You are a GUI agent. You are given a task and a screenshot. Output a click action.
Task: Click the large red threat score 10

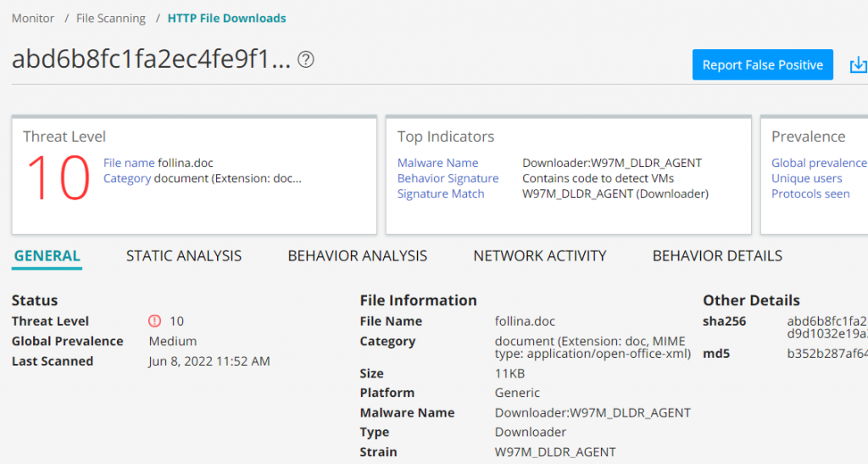58,178
